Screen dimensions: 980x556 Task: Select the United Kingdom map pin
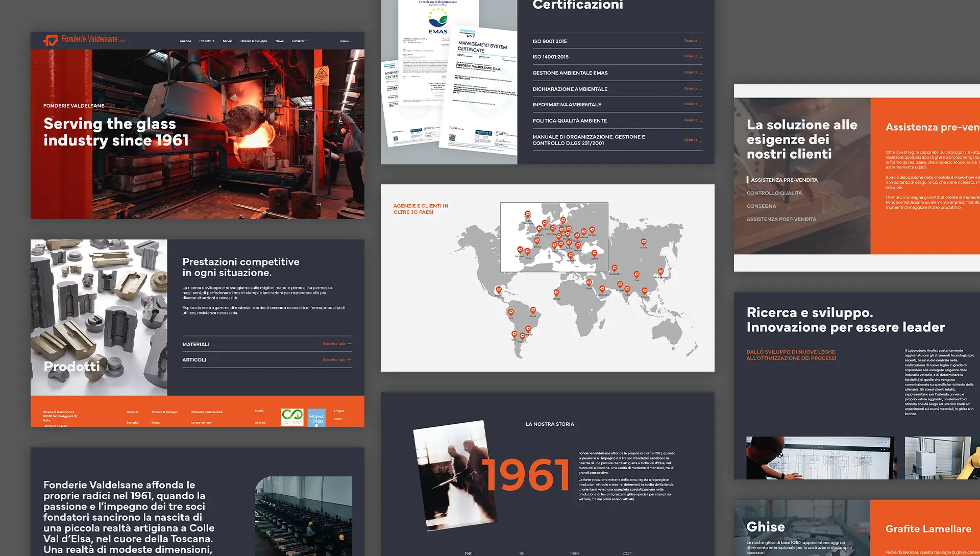point(528,214)
